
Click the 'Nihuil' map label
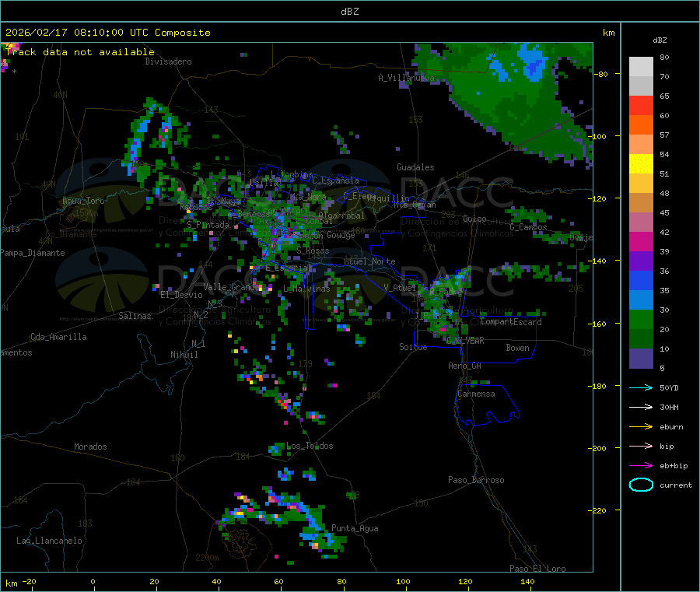pyautogui.click(x=184, y=355)
